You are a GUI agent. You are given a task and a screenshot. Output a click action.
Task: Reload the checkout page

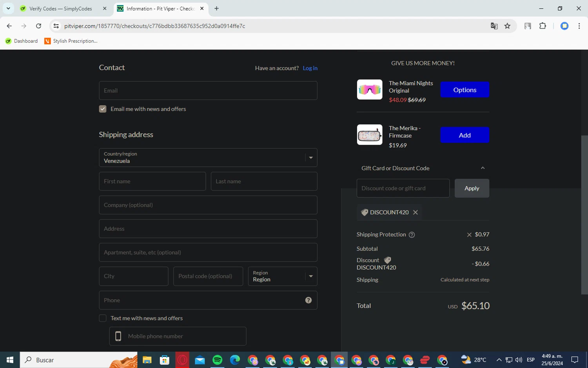click(x=38, y=26)
